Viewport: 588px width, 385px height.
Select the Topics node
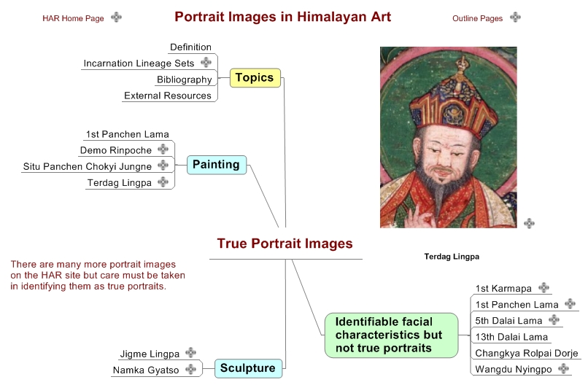click(255, 77)
